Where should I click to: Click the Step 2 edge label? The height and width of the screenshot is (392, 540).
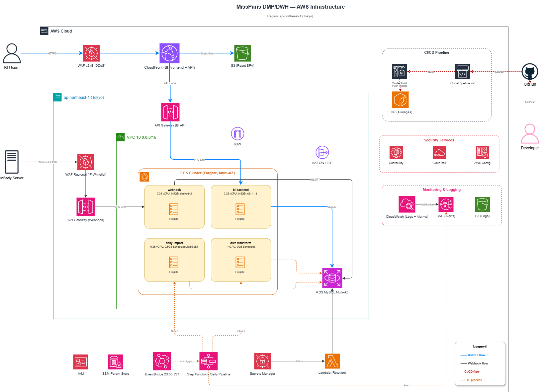[241, 331]
